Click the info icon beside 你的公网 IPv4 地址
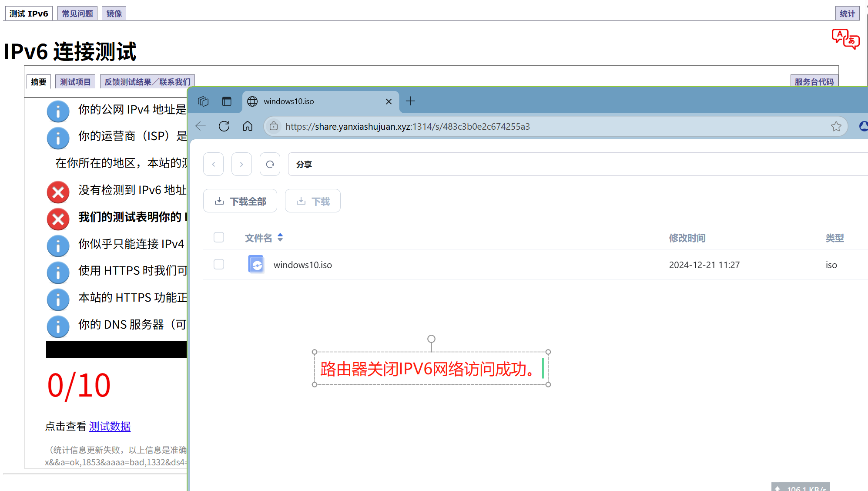Viewport: 868px width, 491px height. pos(58,111)
